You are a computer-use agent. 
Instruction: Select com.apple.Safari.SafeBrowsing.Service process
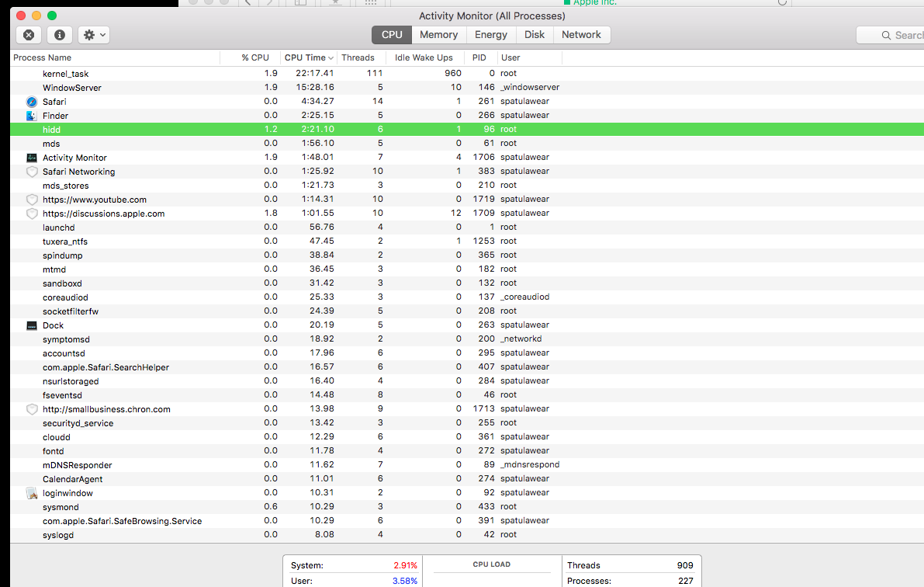[467, 521]
